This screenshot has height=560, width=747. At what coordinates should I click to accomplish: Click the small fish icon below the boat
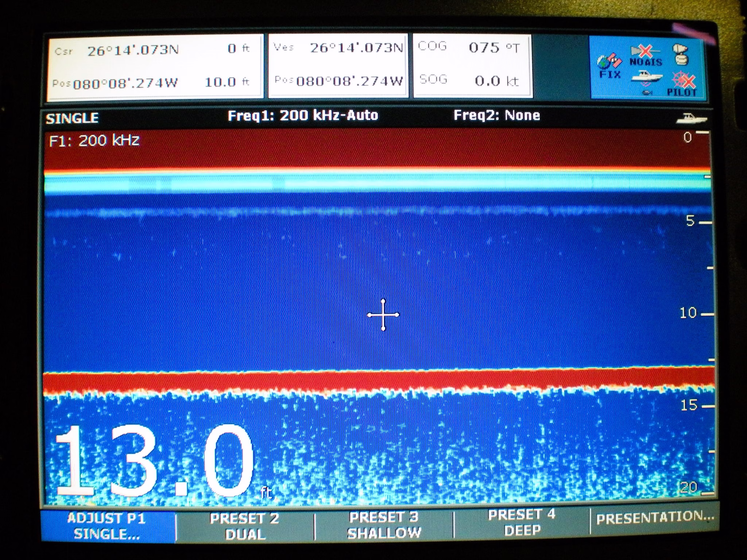647,93
